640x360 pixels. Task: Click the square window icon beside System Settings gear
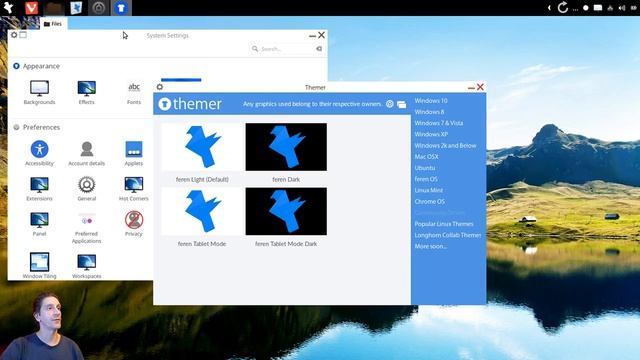click(23, 35)
